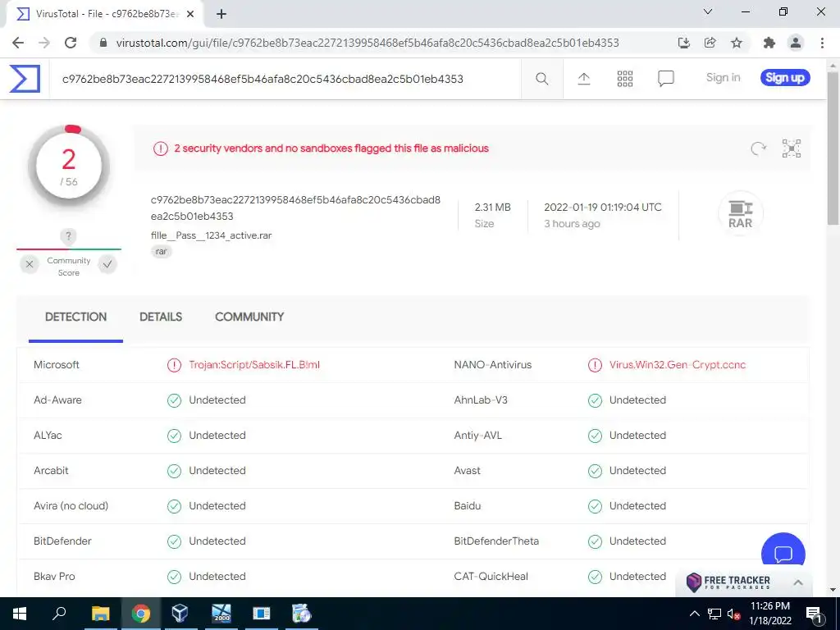
Task: Click the VirusTotal logo icon
Action: click(x=25, y=78)
